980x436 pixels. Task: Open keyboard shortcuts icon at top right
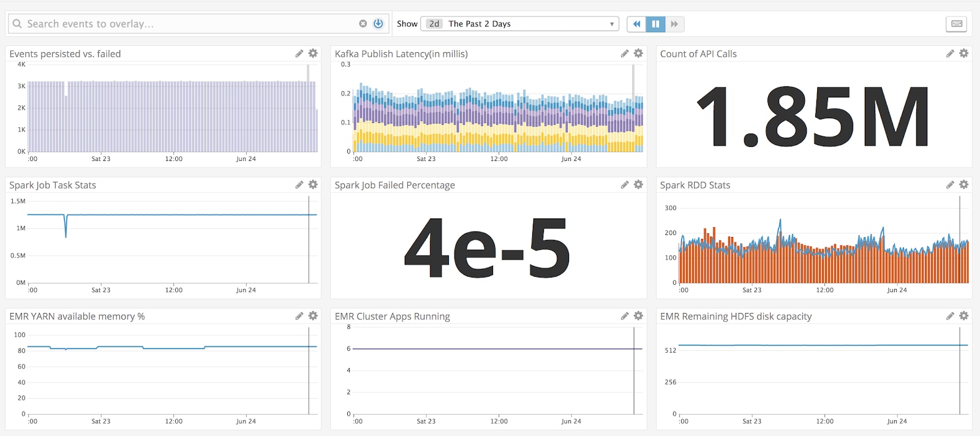[x=957, y=24]
